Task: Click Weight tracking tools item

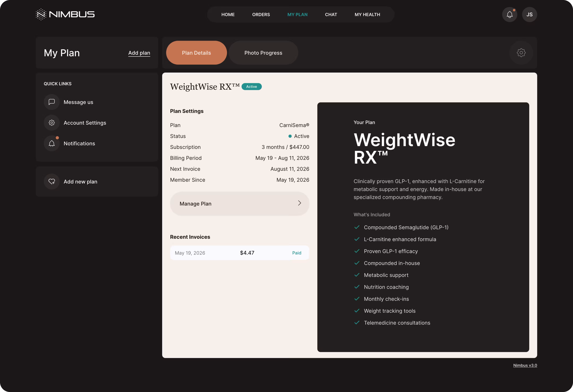Action: [x=390, y=311]
